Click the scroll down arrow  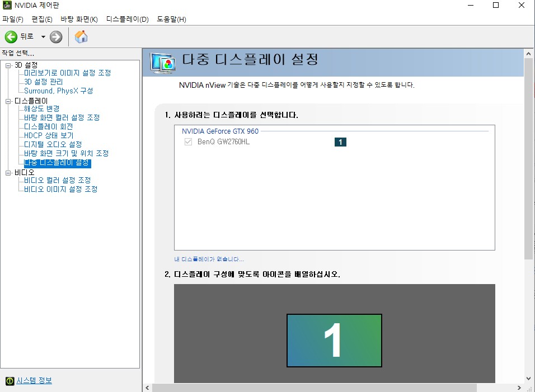point(528,379)
